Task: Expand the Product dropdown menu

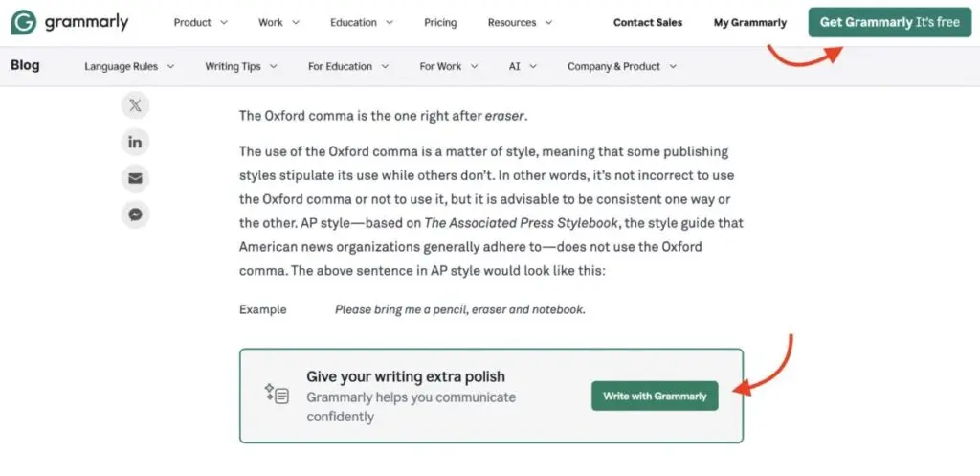Action: pyautogui.click(x=200, y=23)
